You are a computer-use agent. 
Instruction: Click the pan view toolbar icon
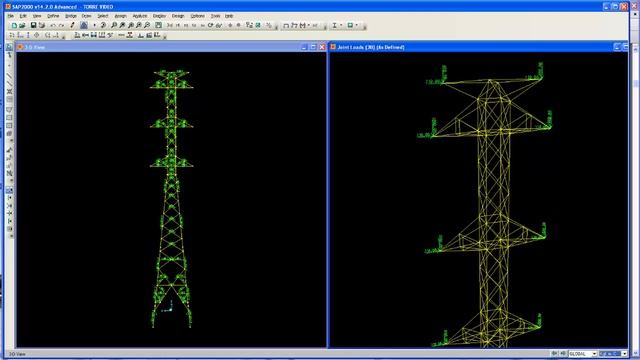point(158,25)
